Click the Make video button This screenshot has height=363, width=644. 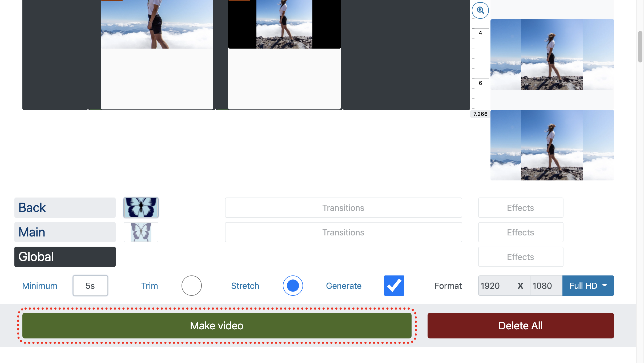pos(217,325)
